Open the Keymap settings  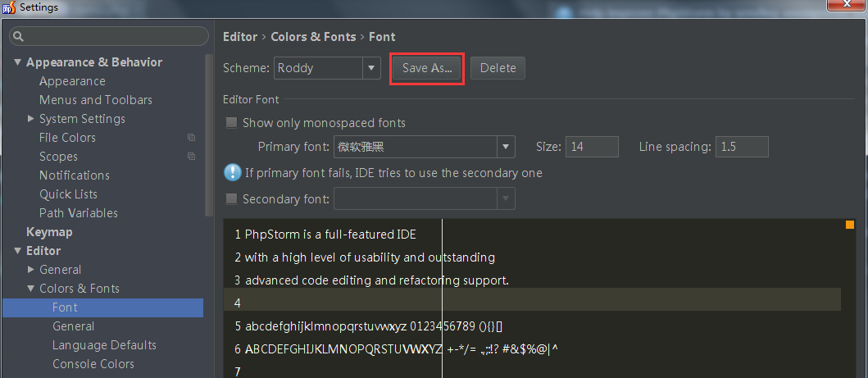[49, 232]
